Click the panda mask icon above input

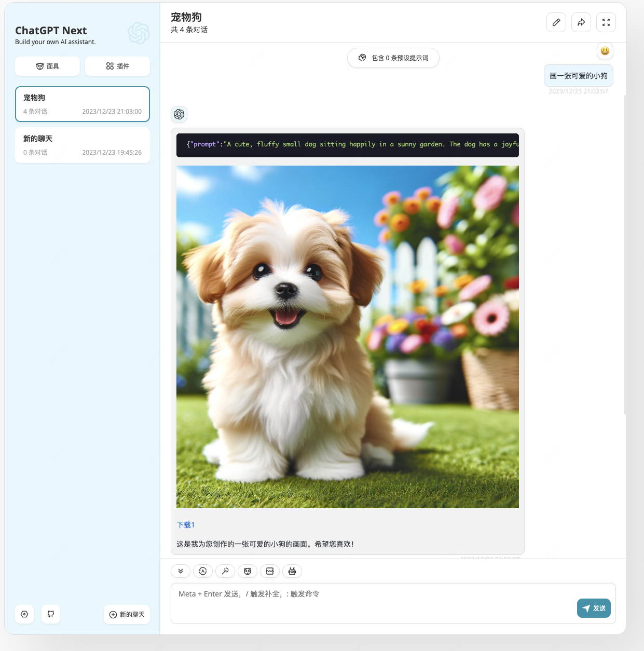click(248, 571)
